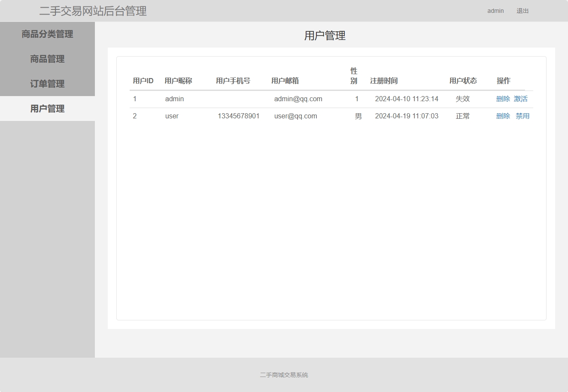Viewport: 568px width, 392px height.
Task: Click the 注册时间 column header
Action: 384,81
